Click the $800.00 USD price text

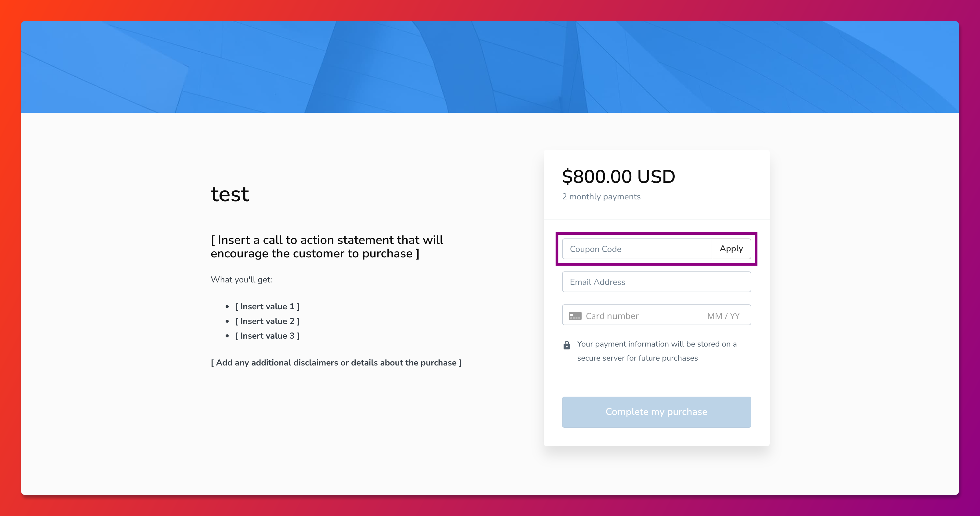pos(618,176)
